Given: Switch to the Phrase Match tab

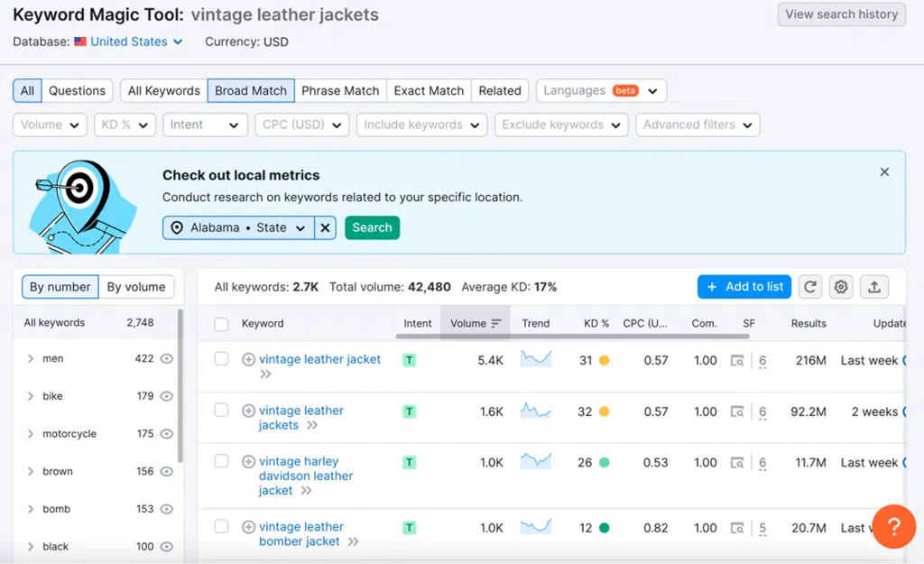Looking at the screenshot, I should pos(340,90).
